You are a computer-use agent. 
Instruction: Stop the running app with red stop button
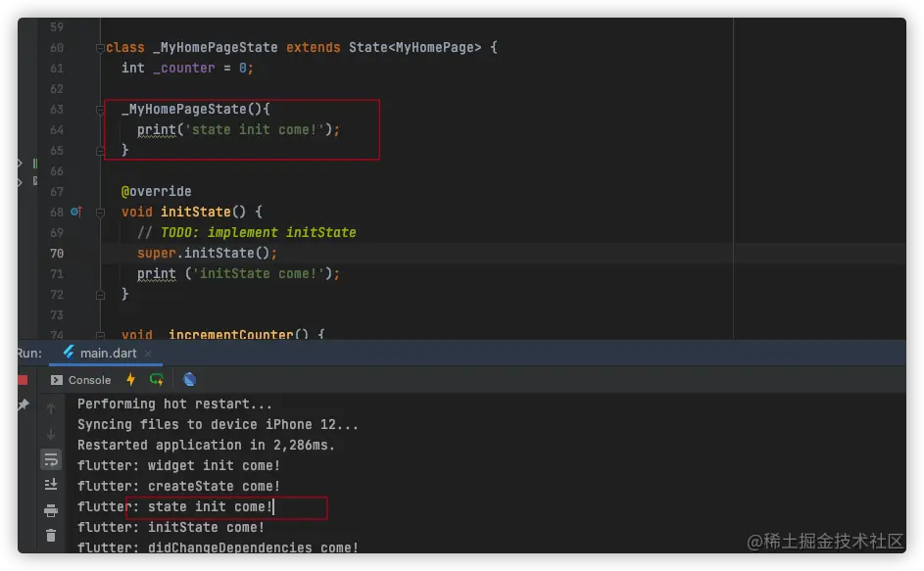pyautogui.click(x=23, y=380)
